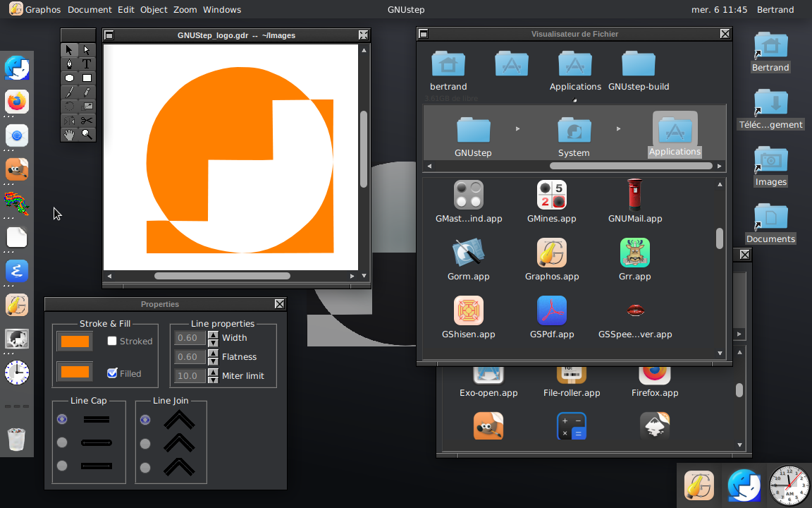Image resolution: width=812 pixels, height=508 pixels.
Task: Click path arrow between System and Applications
Action: [618, 128]
